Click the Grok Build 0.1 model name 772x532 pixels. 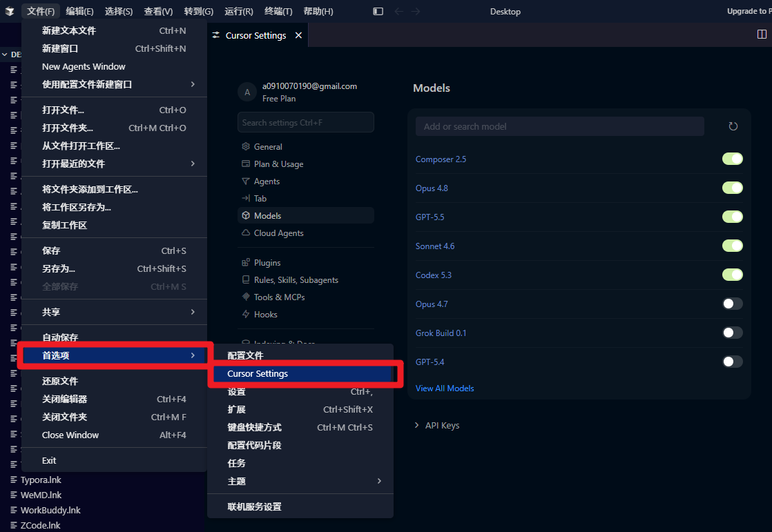coord(441,333)
